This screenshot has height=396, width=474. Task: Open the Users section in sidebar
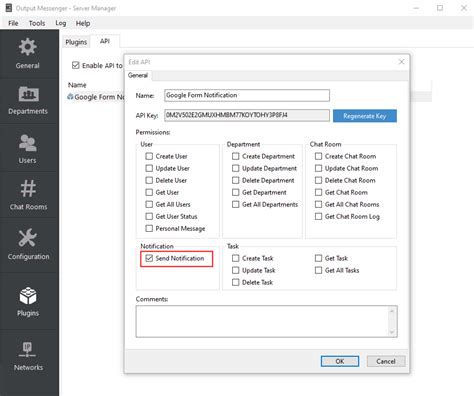coord(28,149)
